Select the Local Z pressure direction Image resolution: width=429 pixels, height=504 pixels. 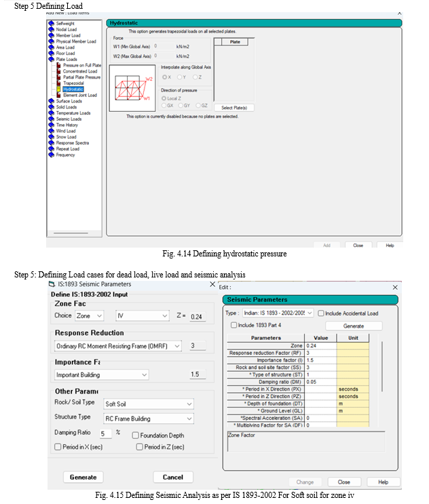164,98
